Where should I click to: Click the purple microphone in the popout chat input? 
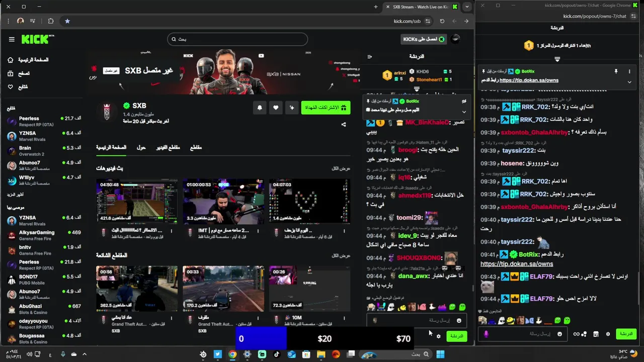[486, 334]
